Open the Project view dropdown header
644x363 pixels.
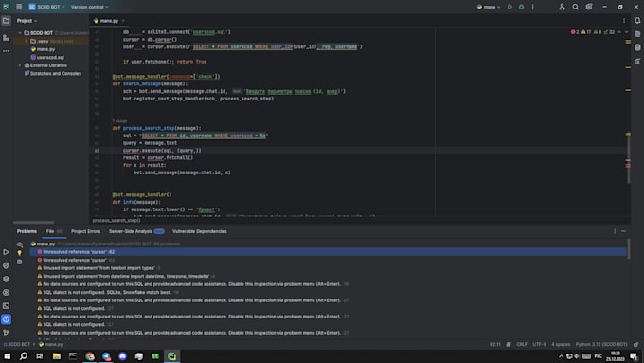(x=27, y=20)
